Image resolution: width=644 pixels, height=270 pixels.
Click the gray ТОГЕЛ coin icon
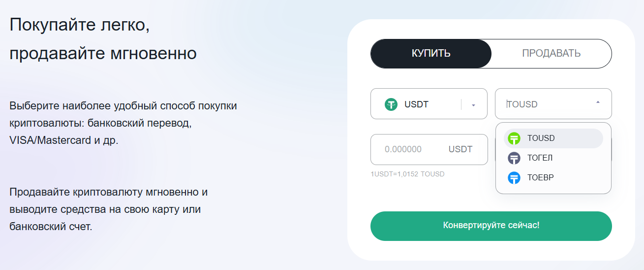(514, 158)
